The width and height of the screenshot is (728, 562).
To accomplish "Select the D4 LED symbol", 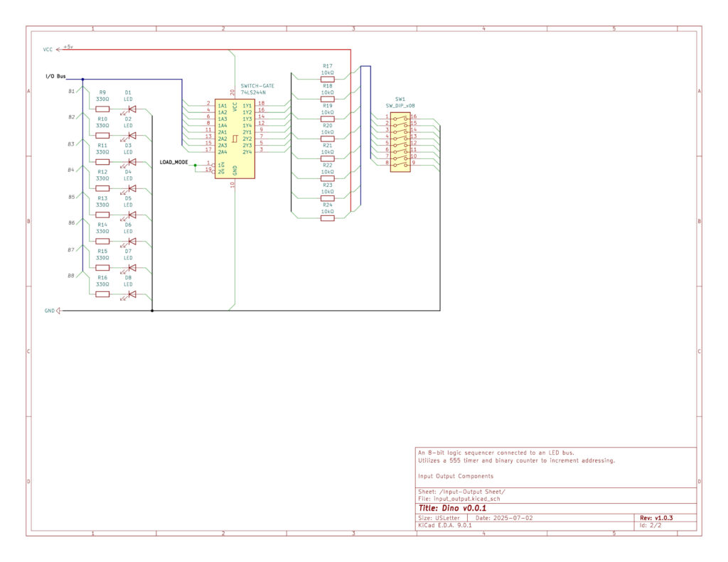I will pos(132,188).
